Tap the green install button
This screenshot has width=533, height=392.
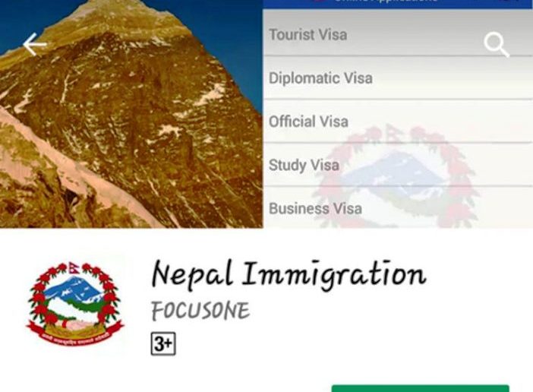[420, 389]
